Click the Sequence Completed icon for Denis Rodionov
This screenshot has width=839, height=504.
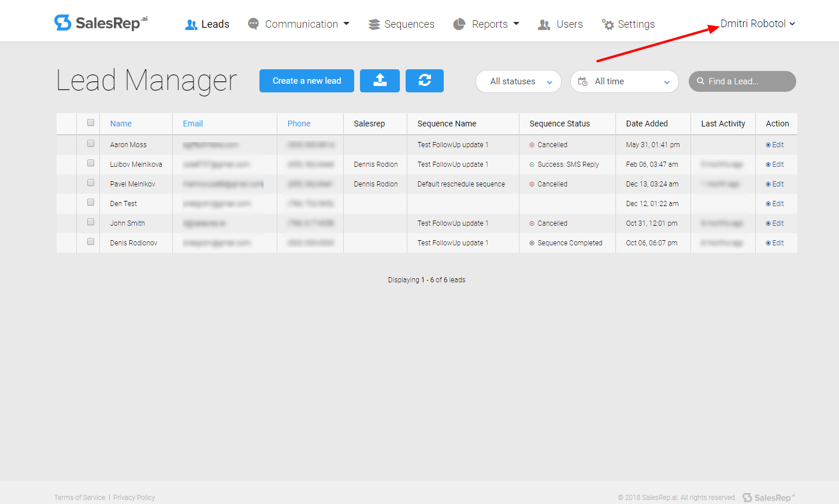tap(532, 243)
